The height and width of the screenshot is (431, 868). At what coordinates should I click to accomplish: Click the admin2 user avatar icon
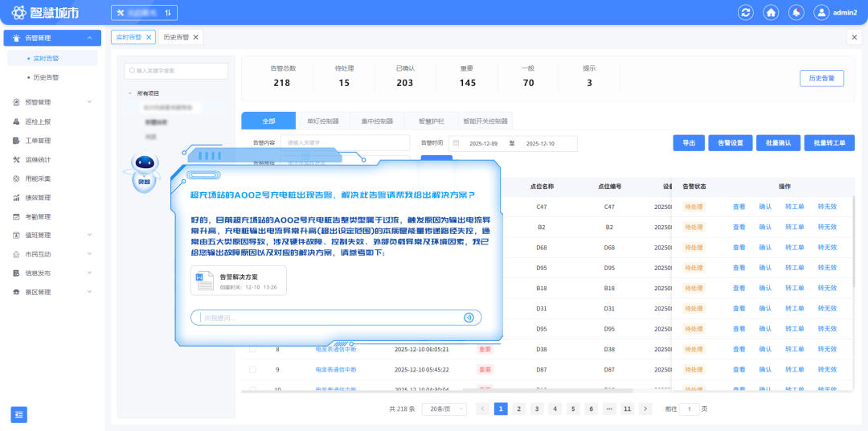click(821, 13)
